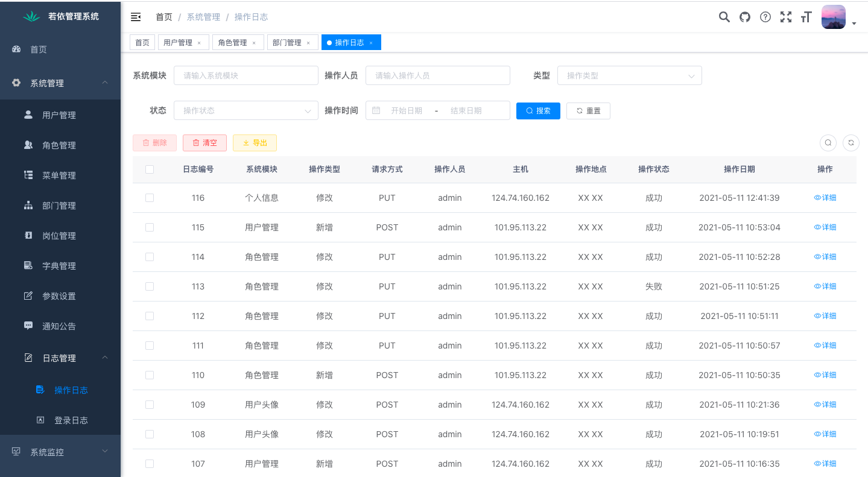This screenshot has height=477, width=868.
Task: Click the 失败 status in row 113
Action: tap(654, 286)
